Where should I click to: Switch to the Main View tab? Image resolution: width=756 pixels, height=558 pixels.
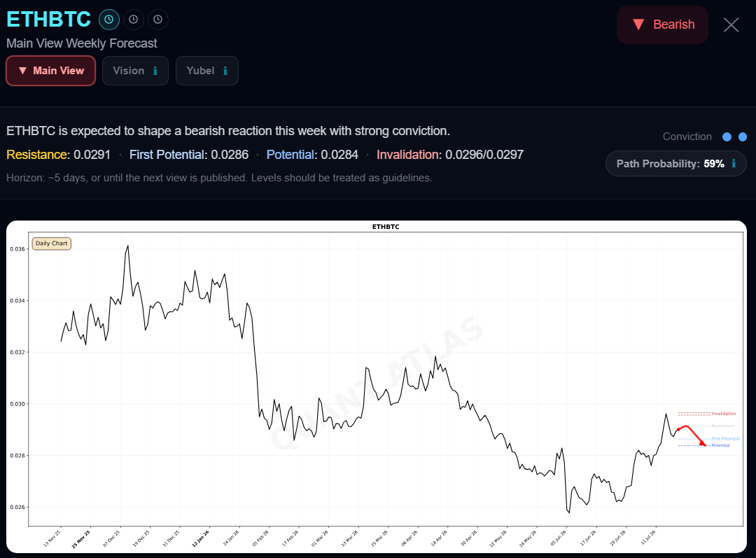[x=50, y=71]
